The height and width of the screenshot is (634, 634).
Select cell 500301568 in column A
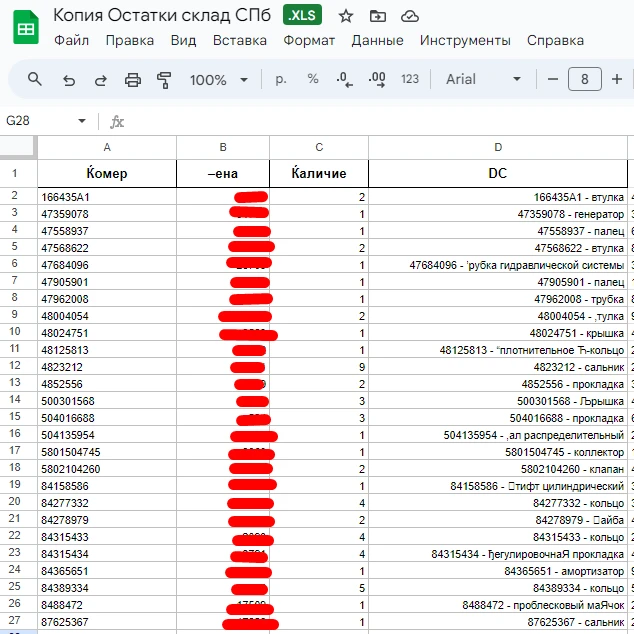tap(107, 400)
